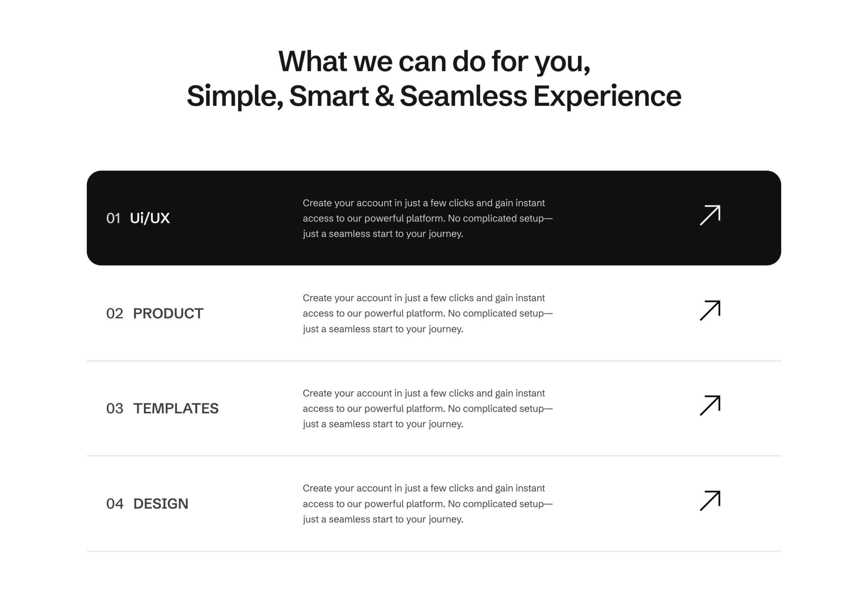Click the 01 number label
Image resolution: width=868 pixels, height=603 pixels.
tap(113, 218)
